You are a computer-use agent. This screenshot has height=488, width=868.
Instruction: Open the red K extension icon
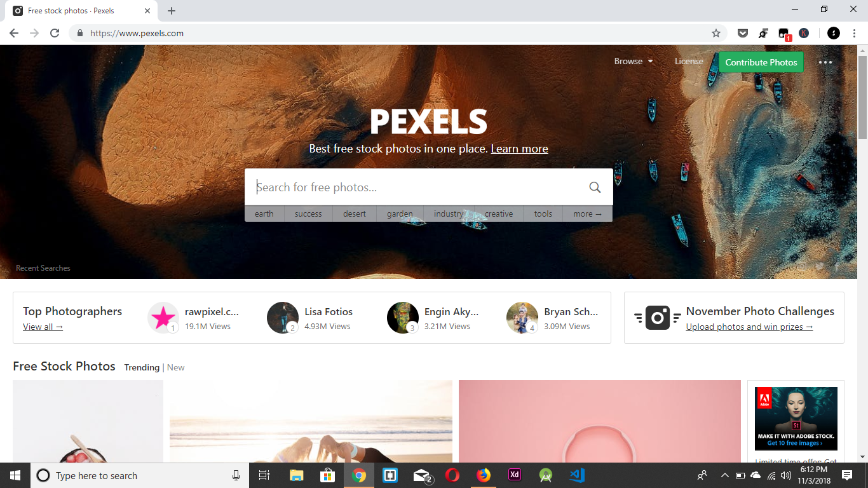[804, 33]
